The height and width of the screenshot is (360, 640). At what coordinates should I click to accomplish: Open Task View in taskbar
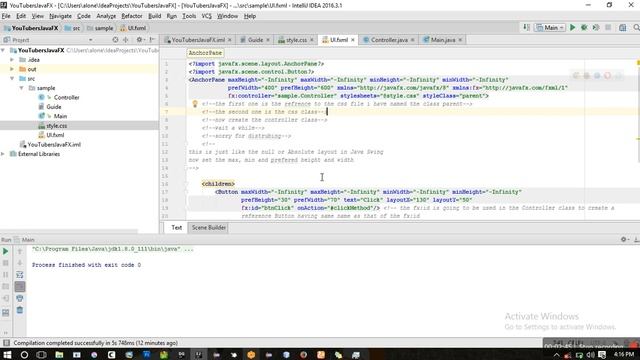pyautogui.click(x=41, y=355)
